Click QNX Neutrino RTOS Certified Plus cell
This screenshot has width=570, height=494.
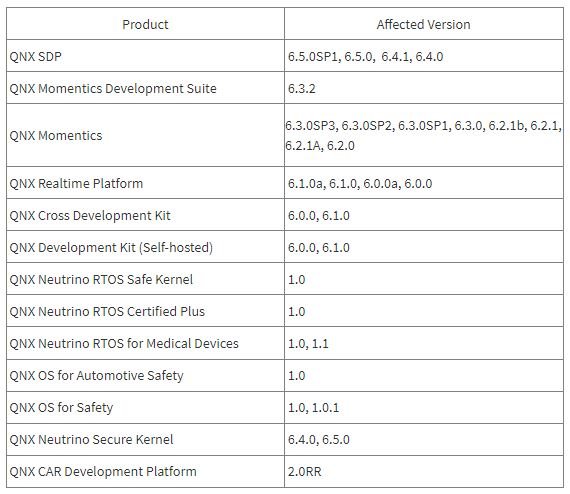(145, 311)
